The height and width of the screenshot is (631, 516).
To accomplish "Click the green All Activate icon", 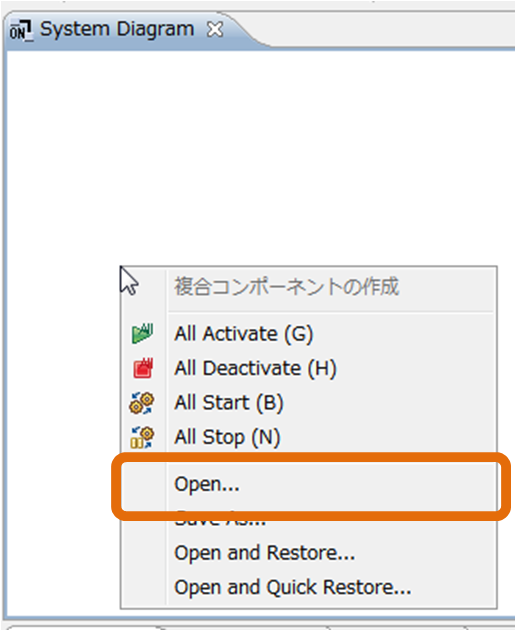I will (142, 334).
